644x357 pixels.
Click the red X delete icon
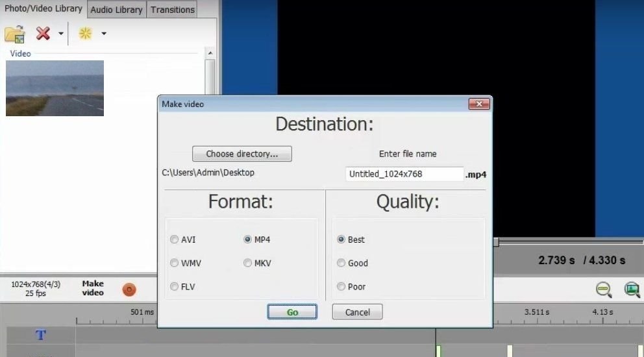(x=43, y=33)
